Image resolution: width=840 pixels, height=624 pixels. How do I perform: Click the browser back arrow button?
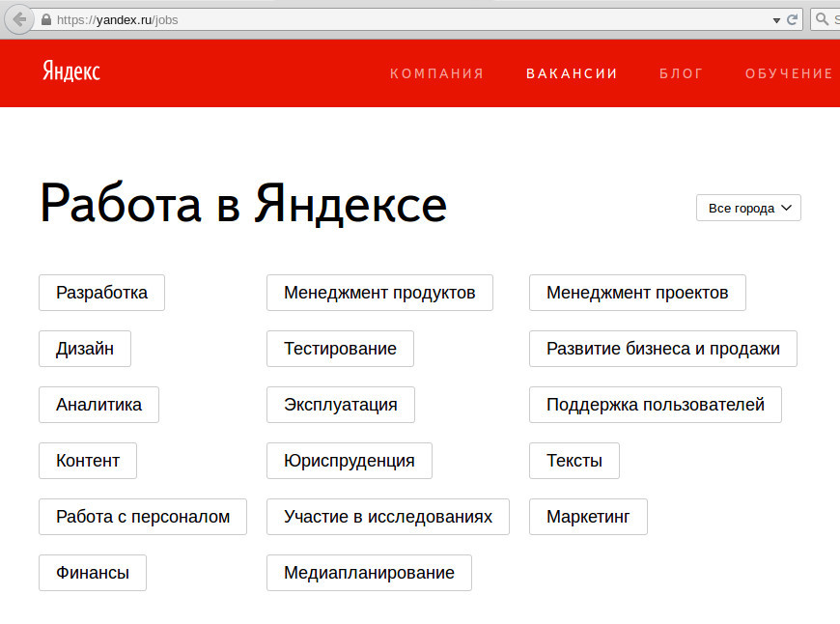[x=19, y=20]
